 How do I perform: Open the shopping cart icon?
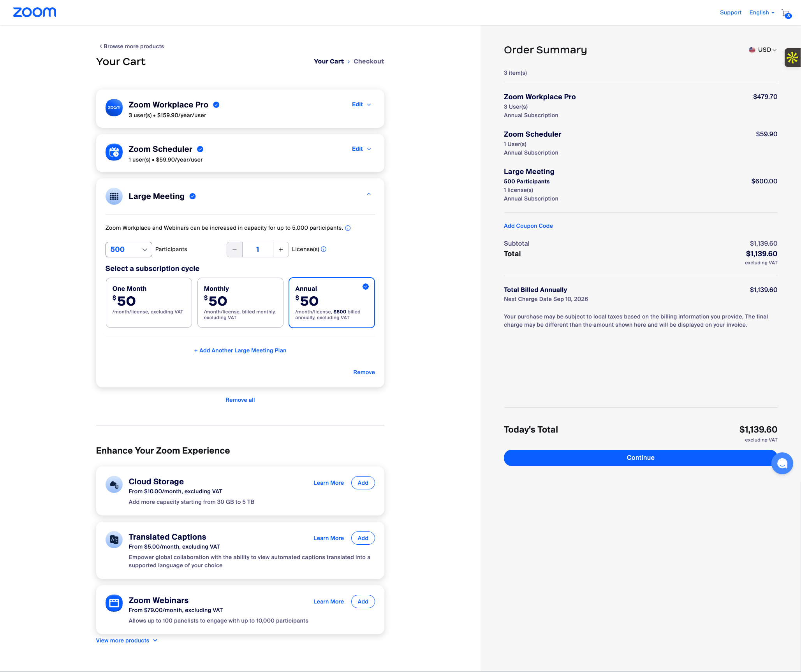click(x=786, y=13)
